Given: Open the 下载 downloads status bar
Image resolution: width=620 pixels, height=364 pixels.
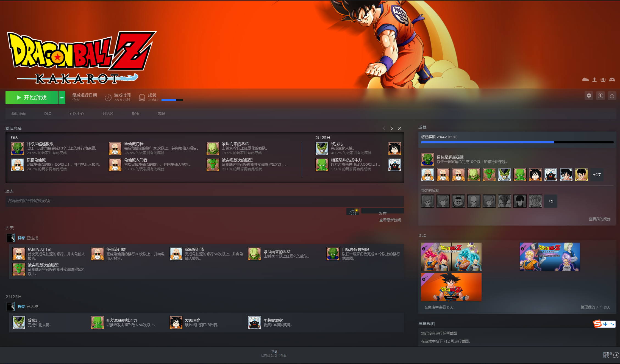Looking at the screenshot, I should pyautogui.click(x=274, y=354).
